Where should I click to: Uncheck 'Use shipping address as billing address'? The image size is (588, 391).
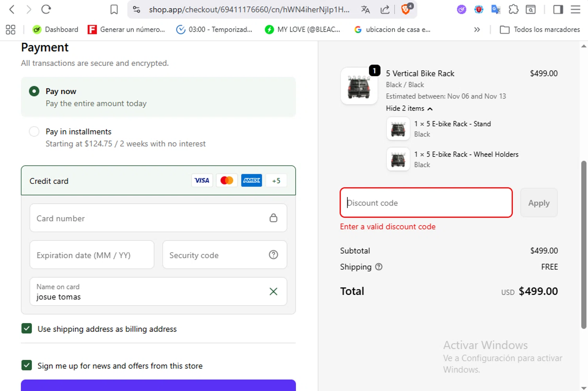(27, 329)
